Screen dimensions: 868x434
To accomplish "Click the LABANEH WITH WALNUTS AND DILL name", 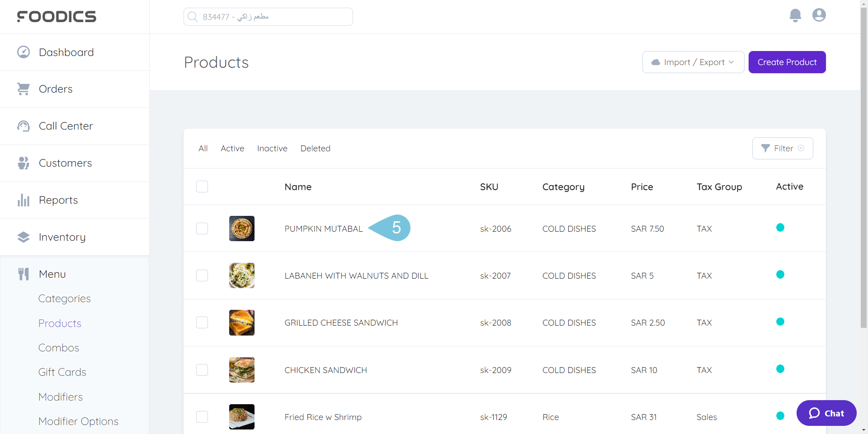I will 356,276.
